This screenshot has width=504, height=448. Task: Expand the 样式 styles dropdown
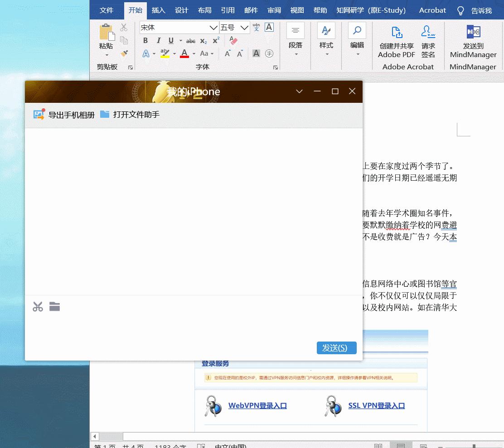click(x=326, y=54)
